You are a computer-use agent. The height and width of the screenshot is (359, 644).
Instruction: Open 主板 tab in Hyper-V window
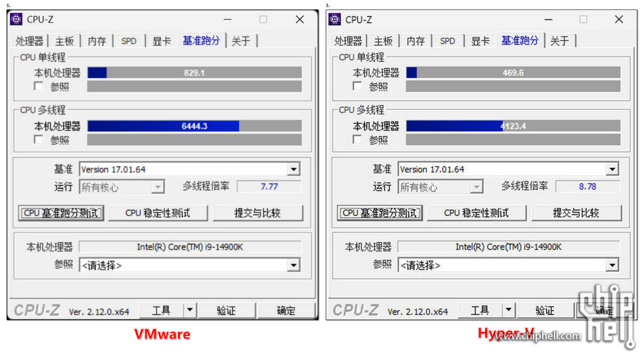click(383, 41)
